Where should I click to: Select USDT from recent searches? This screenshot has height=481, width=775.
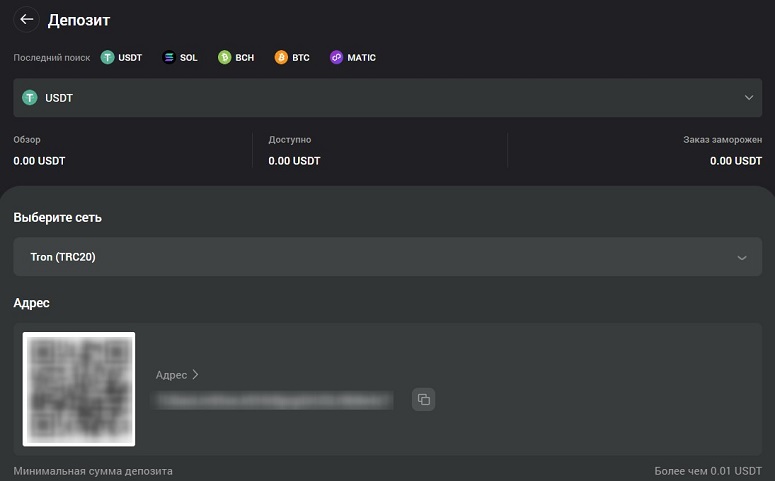tap(122, 57)
